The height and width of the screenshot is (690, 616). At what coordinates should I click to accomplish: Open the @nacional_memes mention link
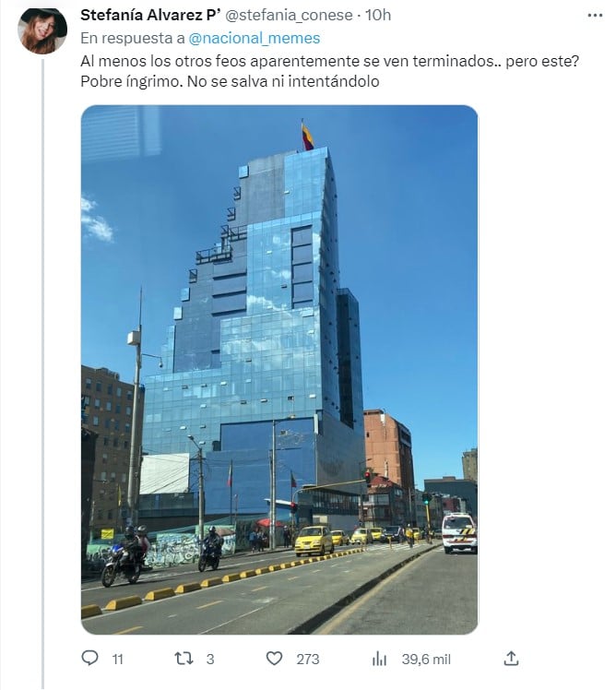(255, 39)
